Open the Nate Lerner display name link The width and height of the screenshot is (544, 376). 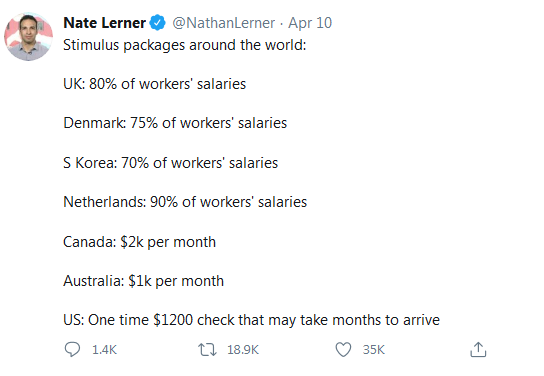click(x=104, y=23)
